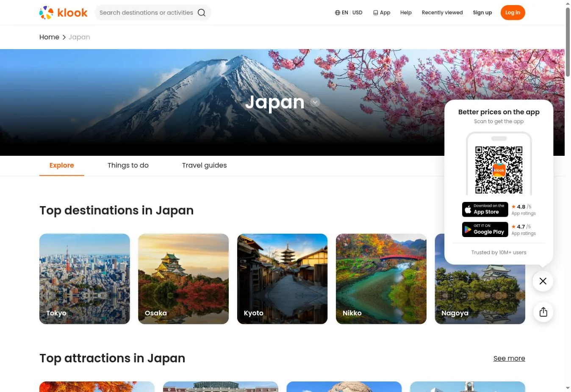
Task: Click the Sign up link
Action: pos(482,13)
